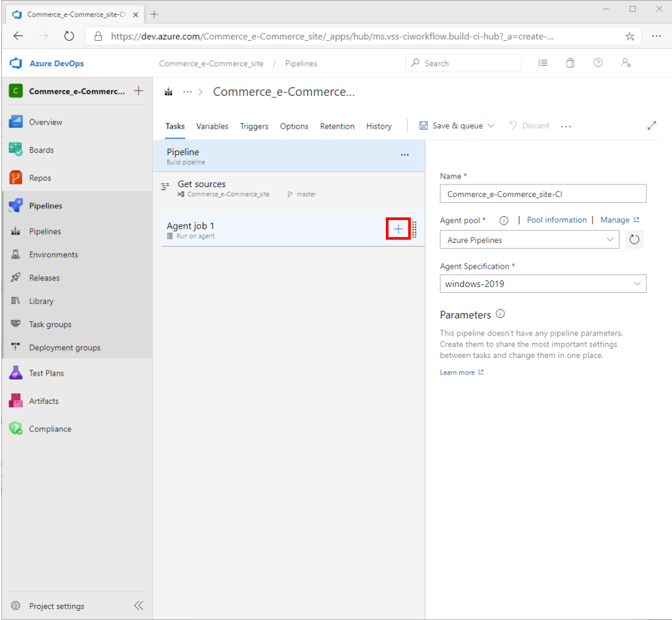Viewport: 672px width, 620px height.
Task: Click the Boards icon in sidebar
Action: pos(14,149)
